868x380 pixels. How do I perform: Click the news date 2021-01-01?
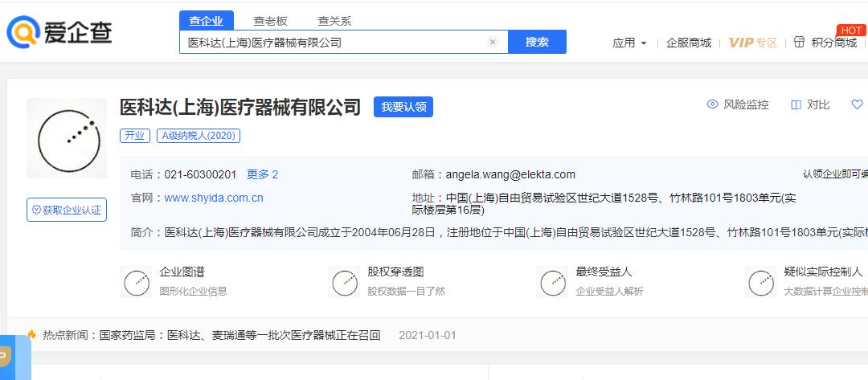[x=428, y=335]
